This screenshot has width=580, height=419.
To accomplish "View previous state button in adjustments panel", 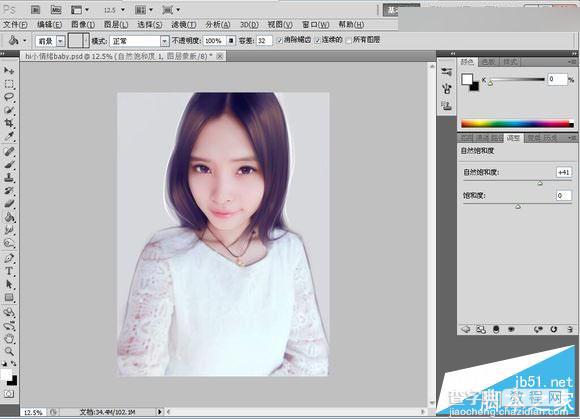I will pos(538,329).
